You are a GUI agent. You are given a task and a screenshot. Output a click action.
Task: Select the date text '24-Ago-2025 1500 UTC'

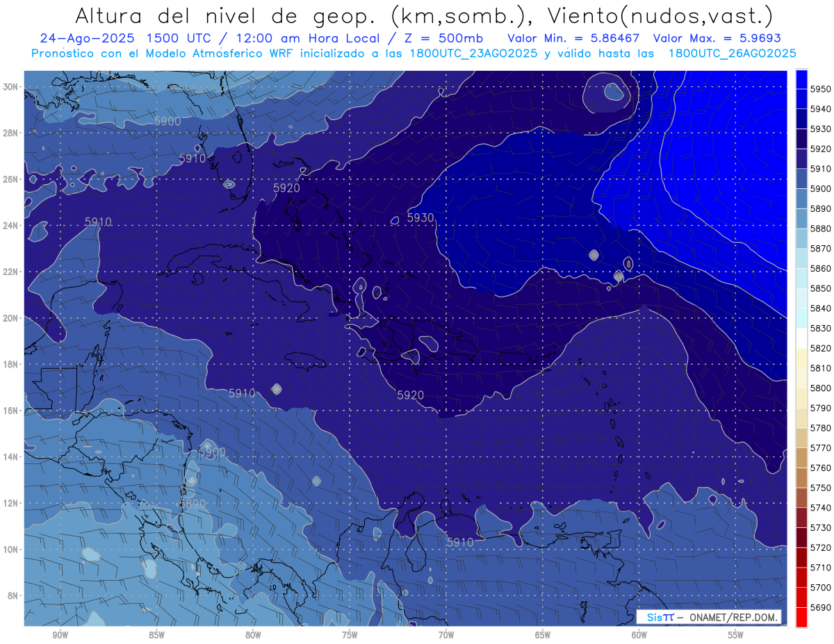pyautogui.click(x=126, y=38)
